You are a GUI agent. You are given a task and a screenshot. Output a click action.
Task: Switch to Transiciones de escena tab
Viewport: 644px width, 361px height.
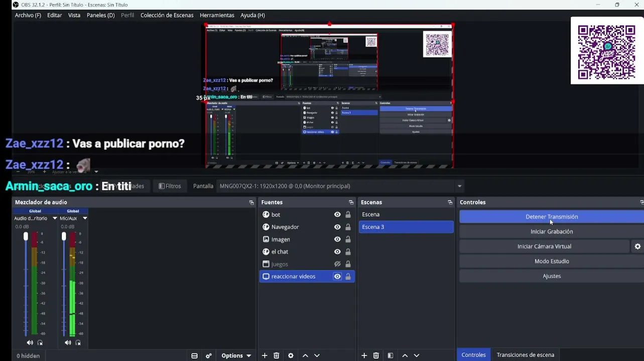pos(526,355)
